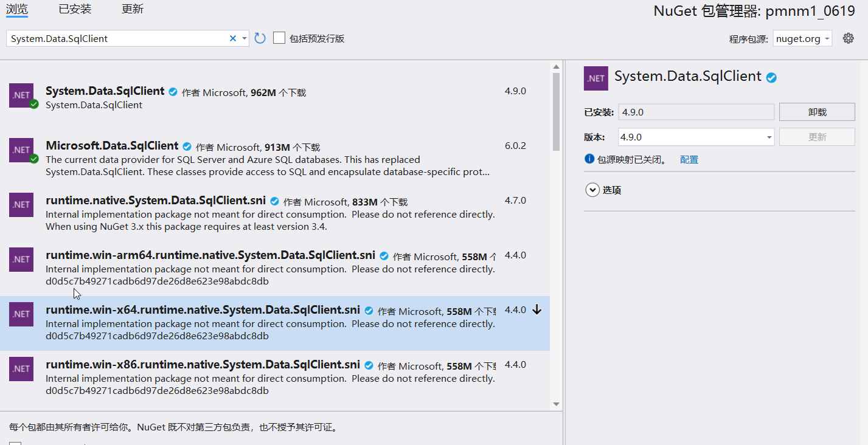Enable the 包括预发行版 prerelease checkbox
The width and height of the screenshot is (868, 445).
click(x=279, y=38)
